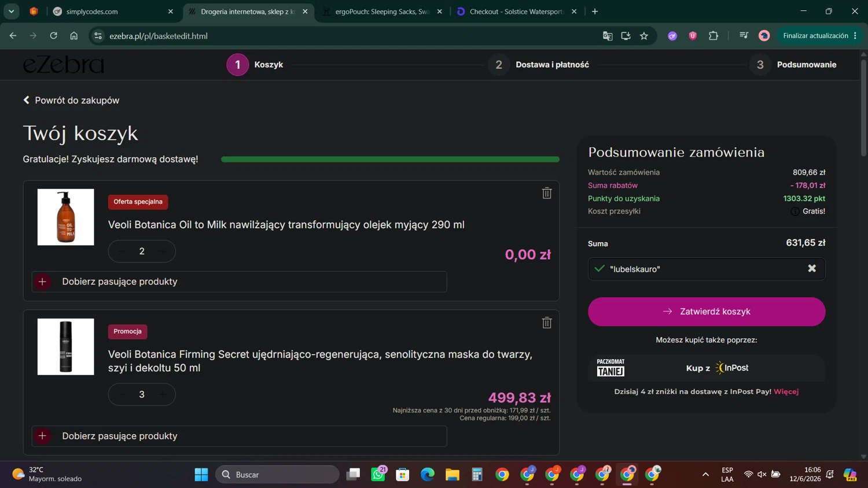Remove the Firming Secret mask from the basket
Screen dimensions: 868x488
click(547, 323)
